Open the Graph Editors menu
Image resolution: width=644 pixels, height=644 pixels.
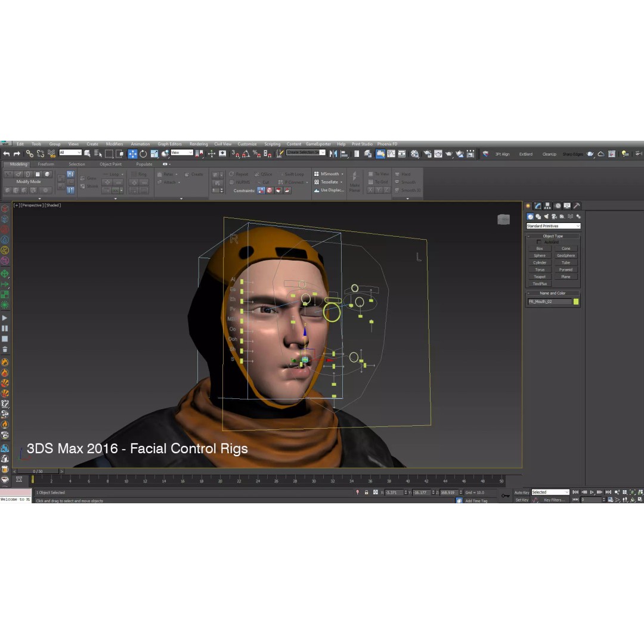click(x=169, y=144)
